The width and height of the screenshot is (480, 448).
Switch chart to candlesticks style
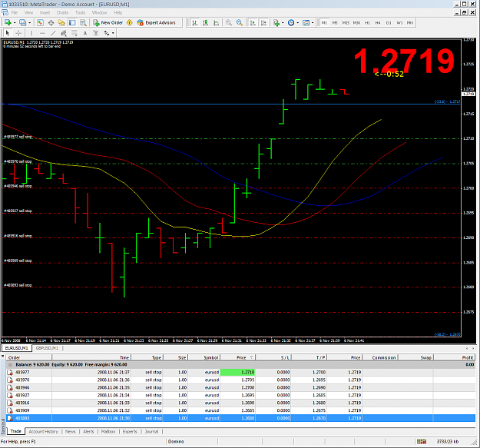tap(205, 22)
